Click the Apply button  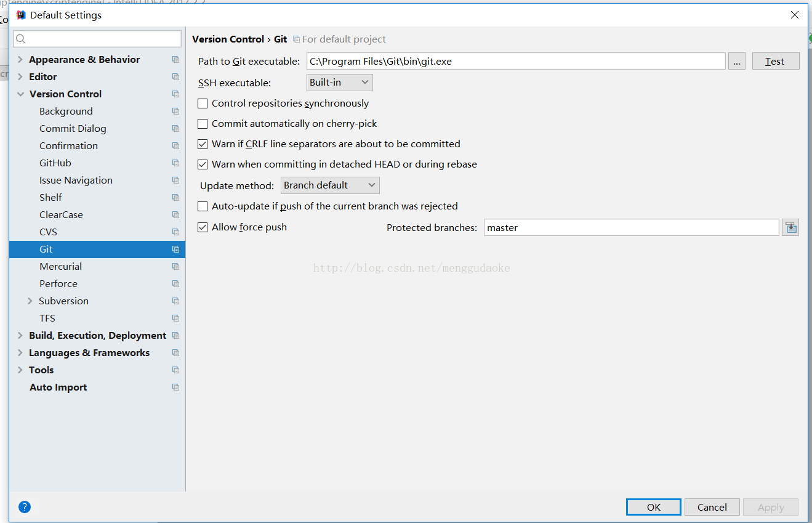tap(771, 507)
